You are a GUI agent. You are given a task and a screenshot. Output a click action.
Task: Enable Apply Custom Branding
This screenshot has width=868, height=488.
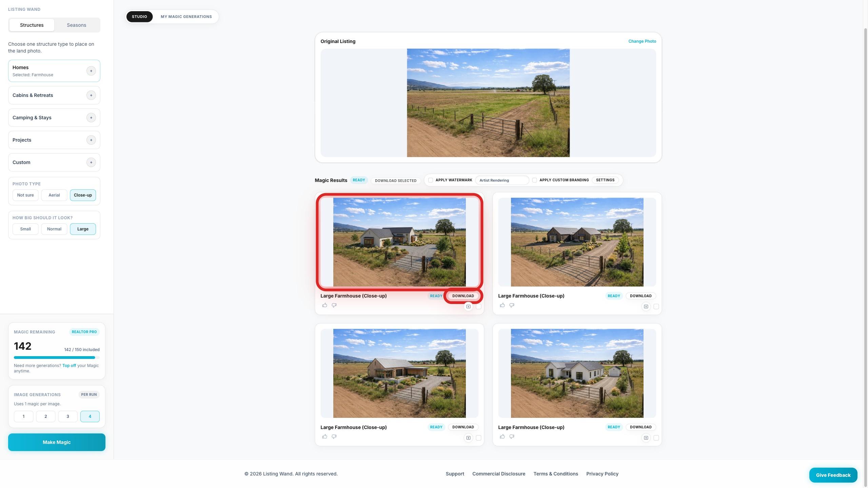pos(534,180)
